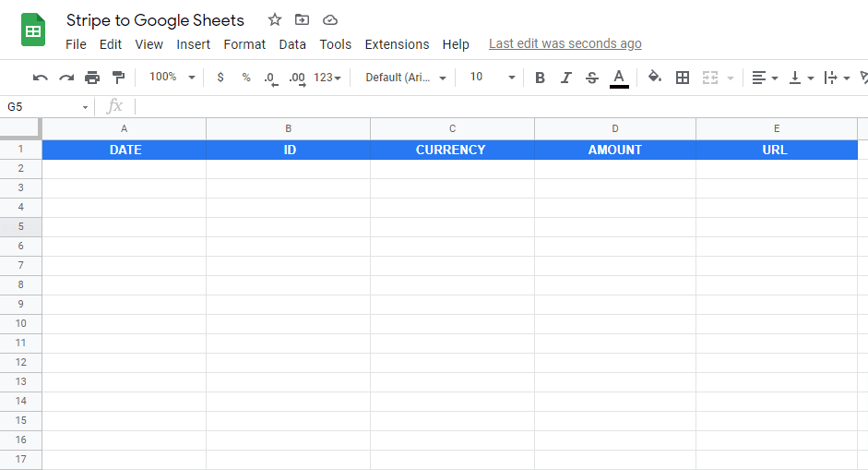Open the Data menu
Screen dimensions: 868x470
click(292, 44)
